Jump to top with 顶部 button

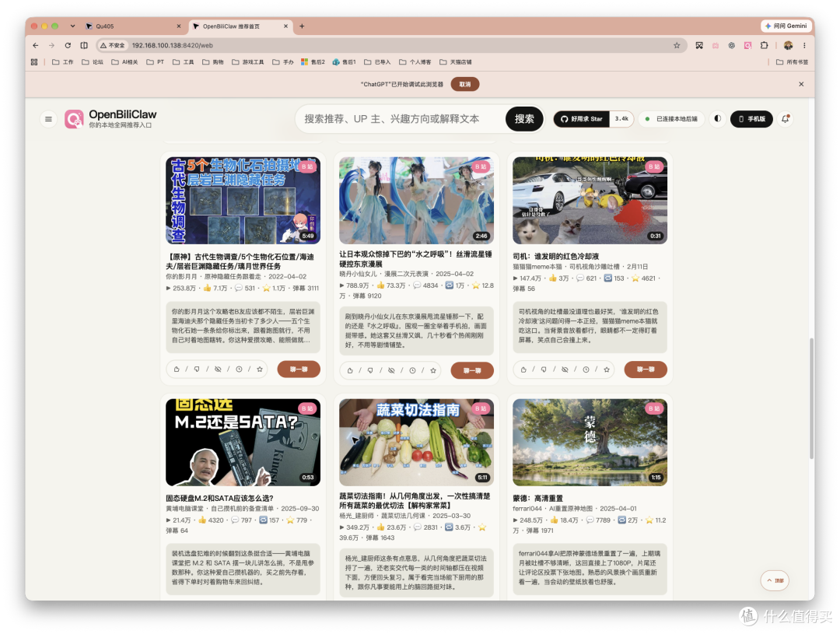[x=775, y=580]
